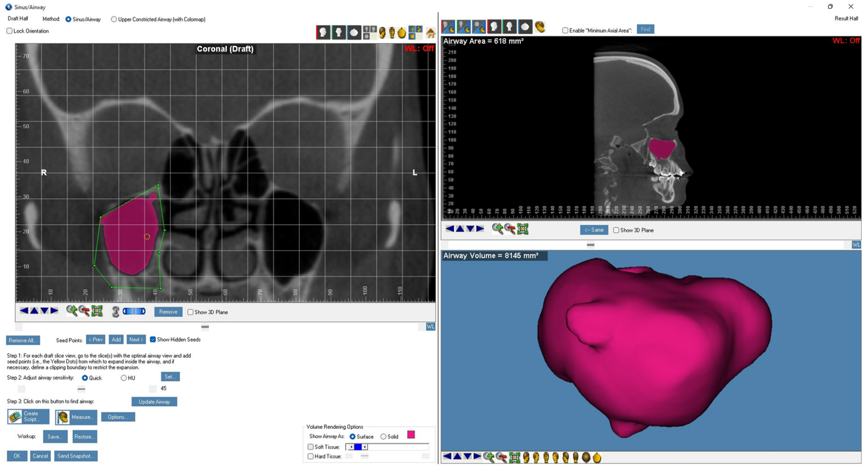Viewport: 868px width, 472px height.
Task: Enable Lock Orientation checkbox
Action: (9, 31)
